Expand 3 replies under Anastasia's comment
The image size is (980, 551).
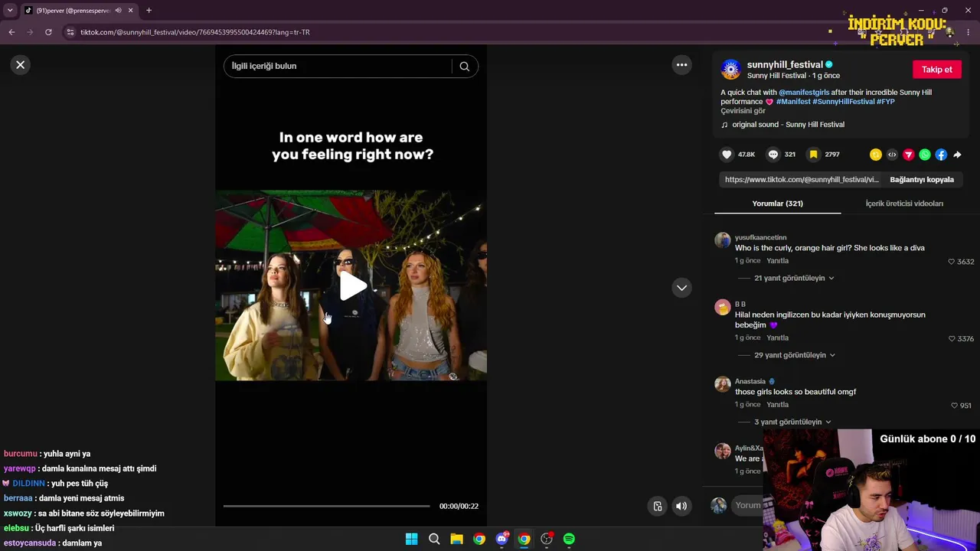(x=792, y=422)
